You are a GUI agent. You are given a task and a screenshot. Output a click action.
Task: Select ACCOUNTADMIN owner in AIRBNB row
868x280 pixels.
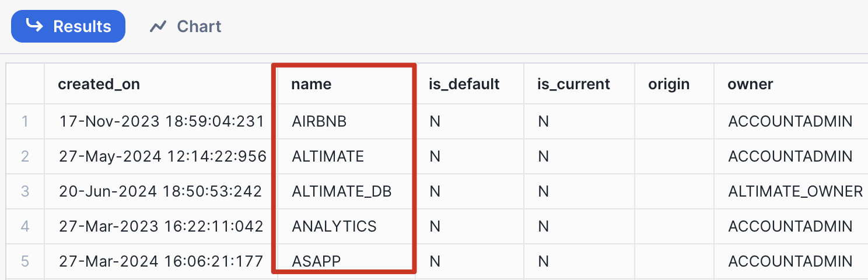(790, 121)
